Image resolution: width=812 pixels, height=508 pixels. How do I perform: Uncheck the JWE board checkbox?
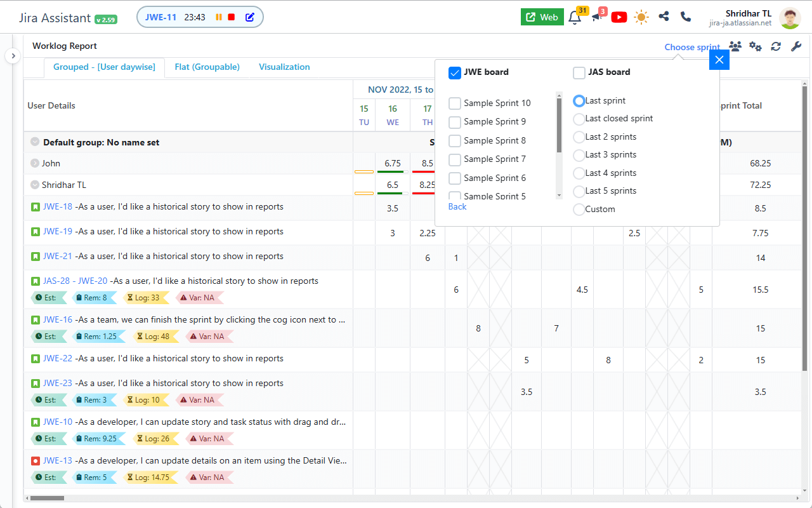coord(454,72)
